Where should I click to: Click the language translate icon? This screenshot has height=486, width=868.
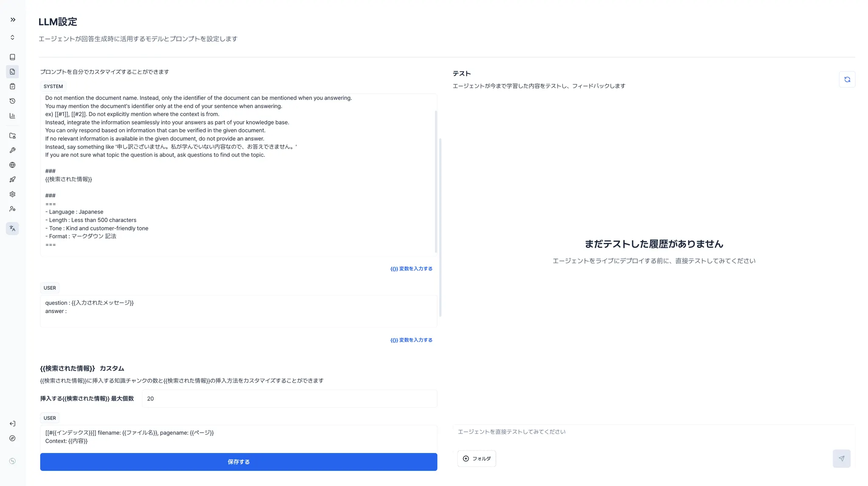click(x=12, y=228)
